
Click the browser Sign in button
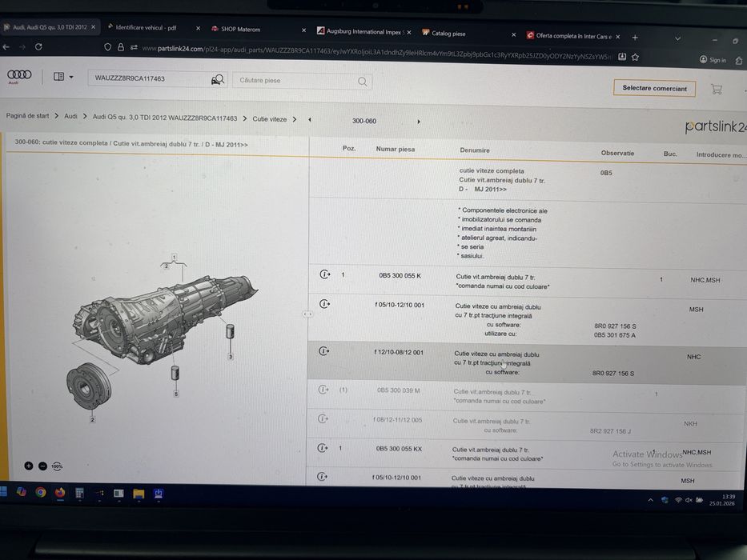(713, 59)
